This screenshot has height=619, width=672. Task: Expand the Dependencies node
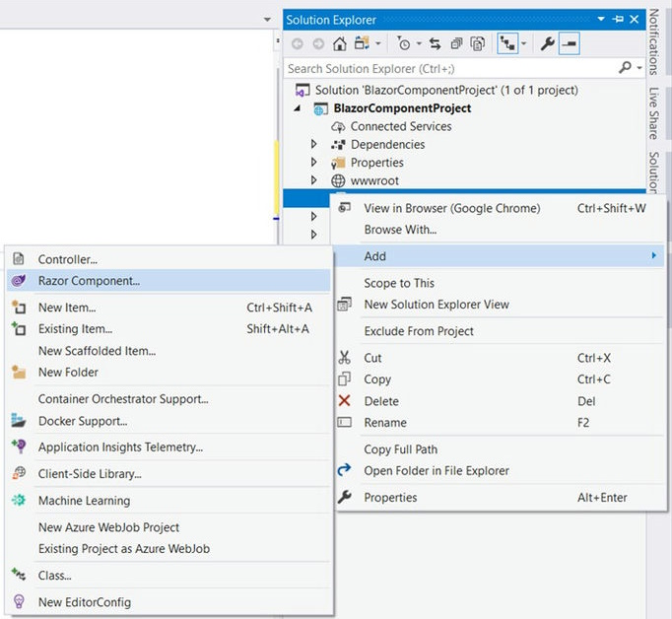[x=313, y=144]
